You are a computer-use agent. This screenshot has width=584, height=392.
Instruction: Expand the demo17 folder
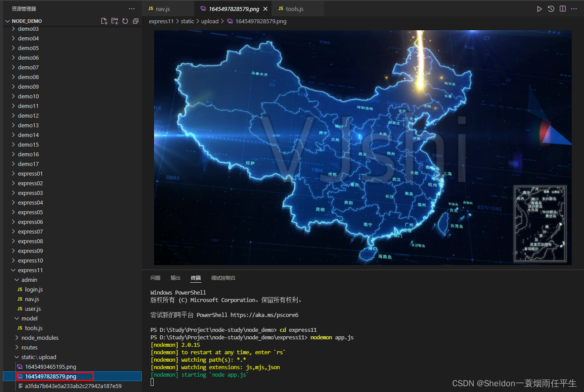click(x=72, y=164)
